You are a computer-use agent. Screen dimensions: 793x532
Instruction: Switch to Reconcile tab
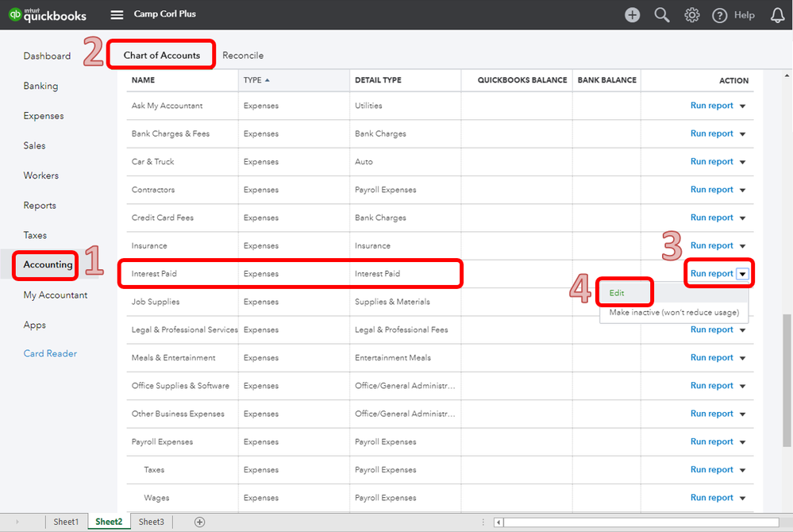[243, 55]
